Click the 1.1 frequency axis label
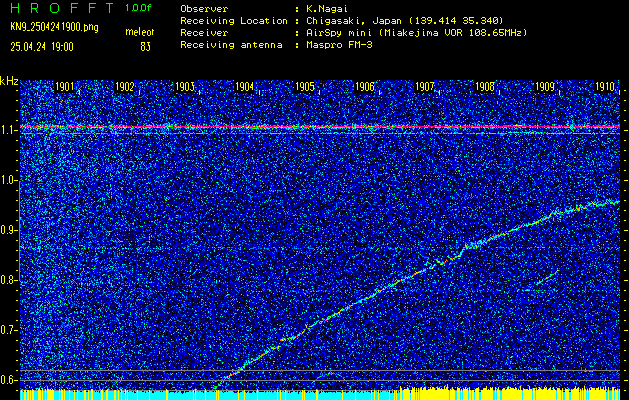Viewport: 629px width, 400px height. point(7,131)
